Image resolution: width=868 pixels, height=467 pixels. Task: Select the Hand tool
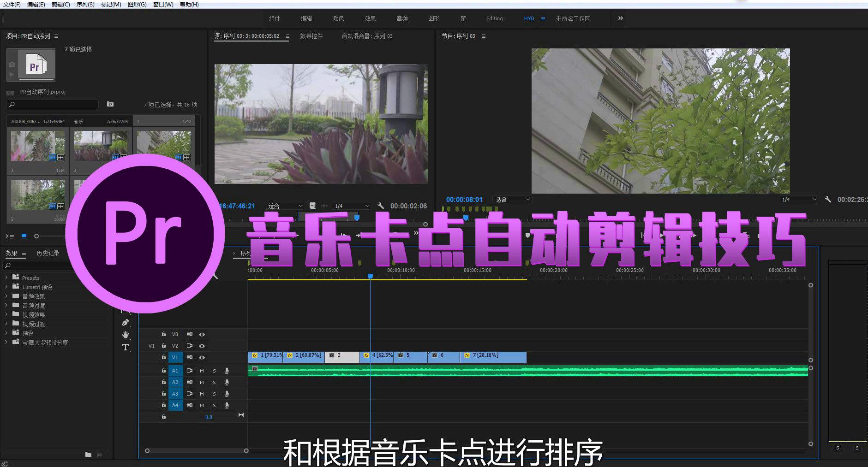tap(125, 335)
